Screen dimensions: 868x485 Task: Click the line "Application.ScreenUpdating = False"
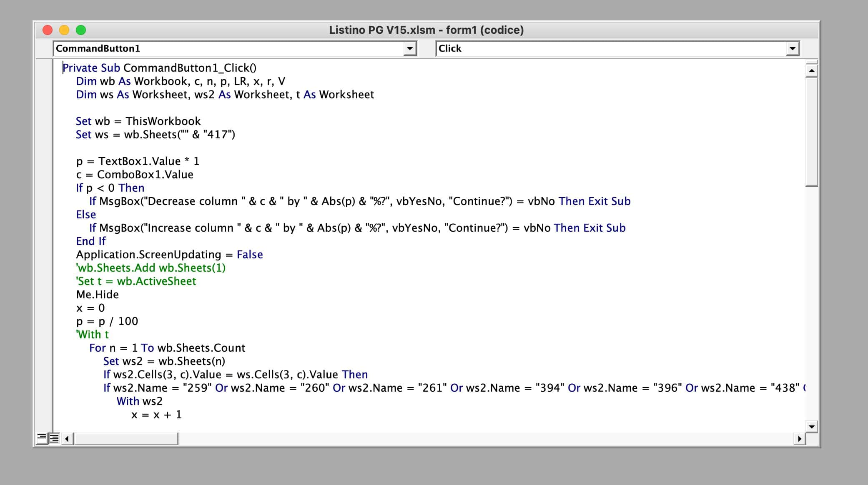click(169, 255)
